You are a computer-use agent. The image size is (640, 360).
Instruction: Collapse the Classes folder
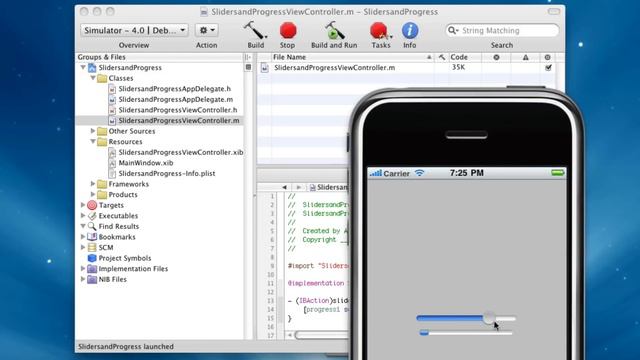pos(93,78)
